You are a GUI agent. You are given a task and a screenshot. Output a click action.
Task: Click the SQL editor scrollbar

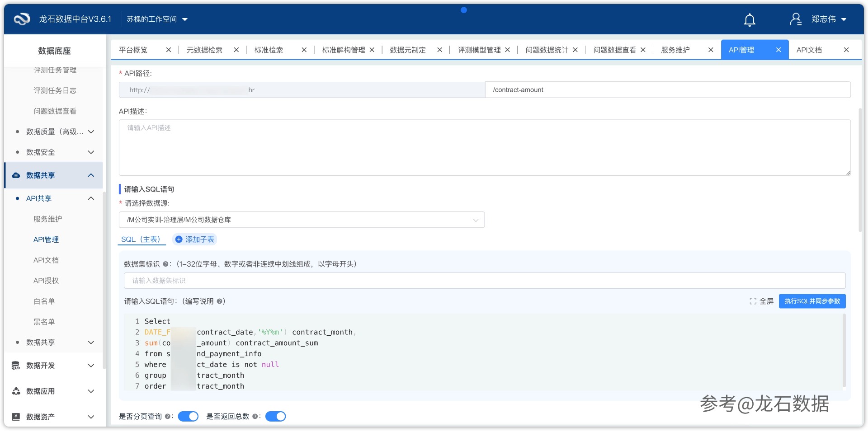[844, 351]
